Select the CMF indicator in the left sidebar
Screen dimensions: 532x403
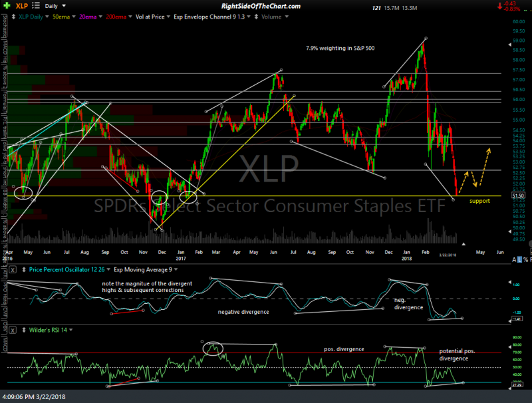tap(3, 311)
